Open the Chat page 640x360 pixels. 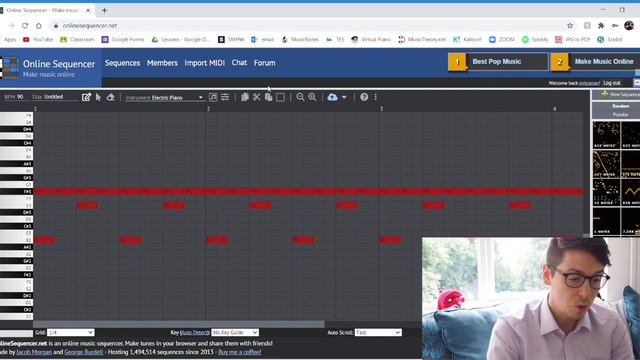(239, 63)
